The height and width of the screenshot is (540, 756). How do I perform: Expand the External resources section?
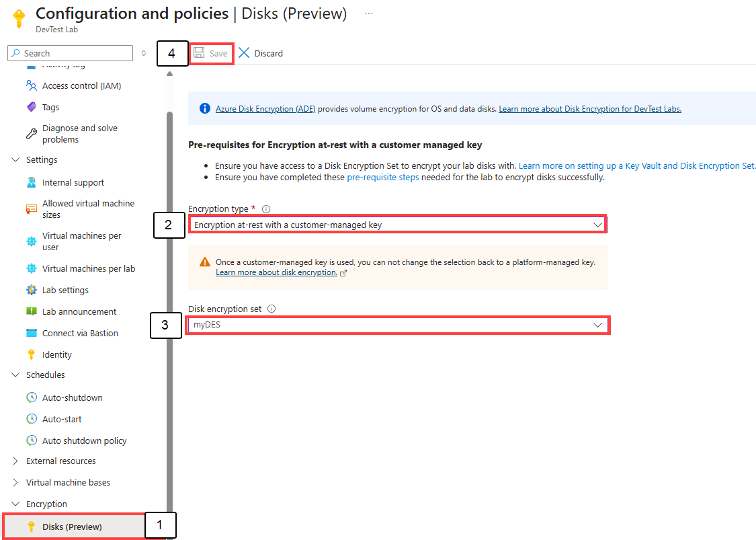(15, 461)
